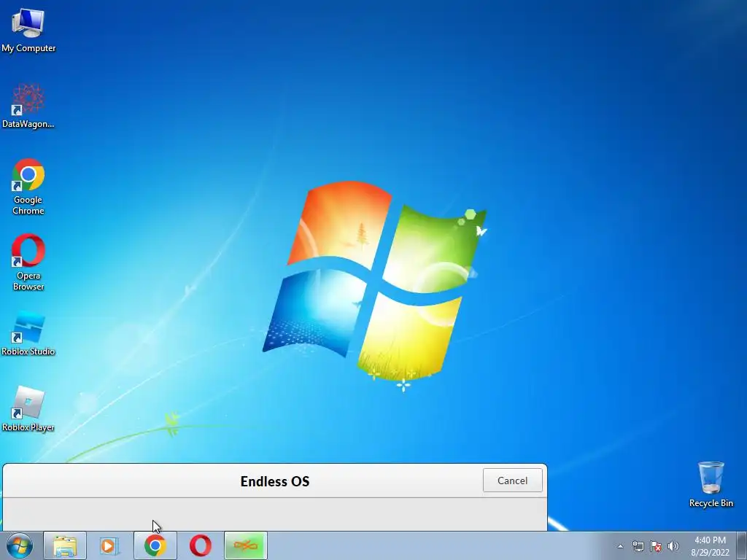Open Opera from the taskbar

(201, 545)
